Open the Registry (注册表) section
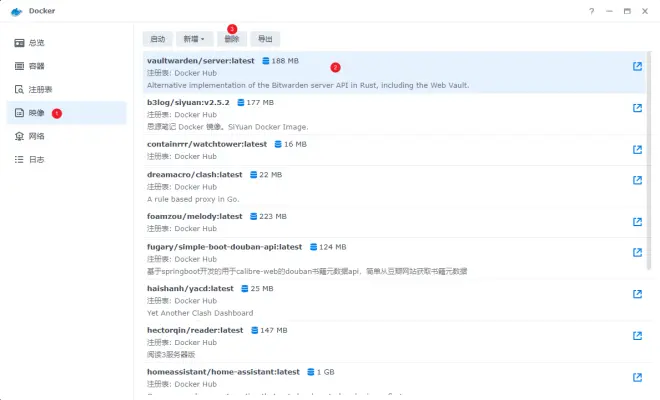 tap(67, 89)
